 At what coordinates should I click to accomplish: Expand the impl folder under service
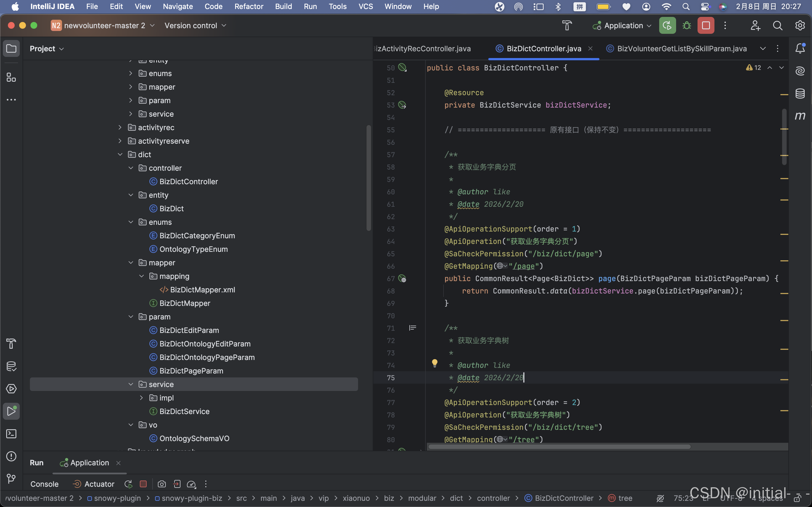tap(142, 398)
